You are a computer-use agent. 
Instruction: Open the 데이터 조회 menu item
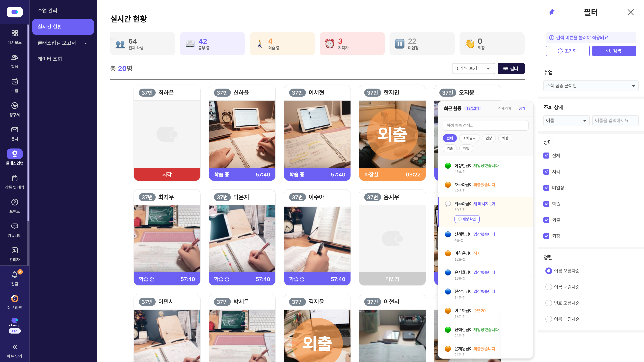[50, 59]
